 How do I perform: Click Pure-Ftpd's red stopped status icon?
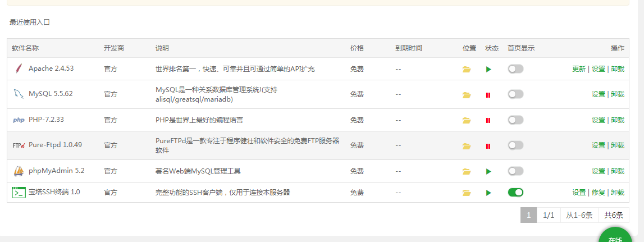point(488,146)
